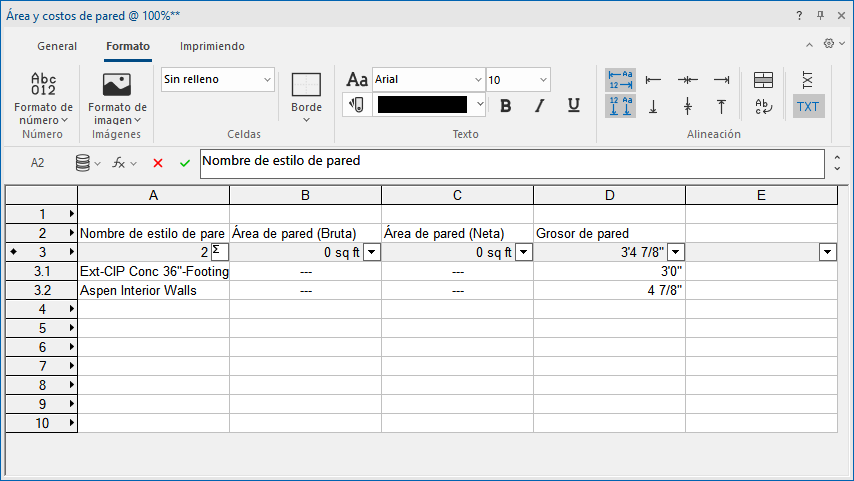Screen dimensions: 854x481
Task: Open the Formato de número menu
Action: click(43, 98)
